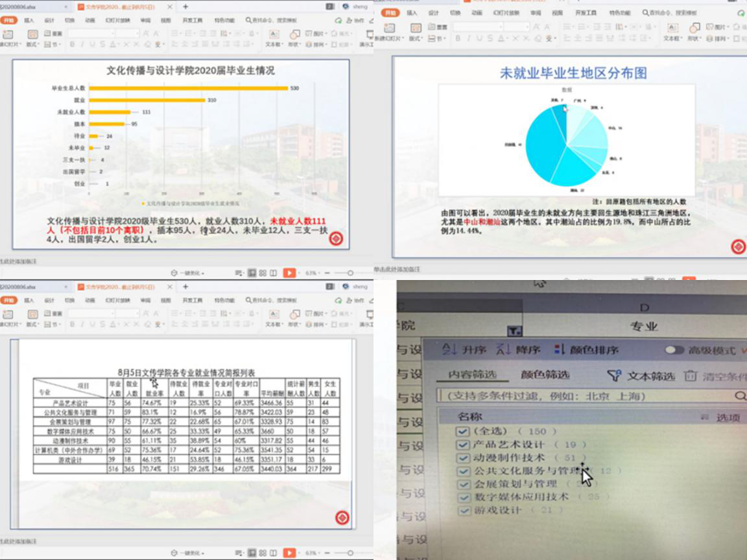Click the filter dropdown button on 学院 column
The height and width of the screenshot is (560, 747).
click(x=514, y=331)
